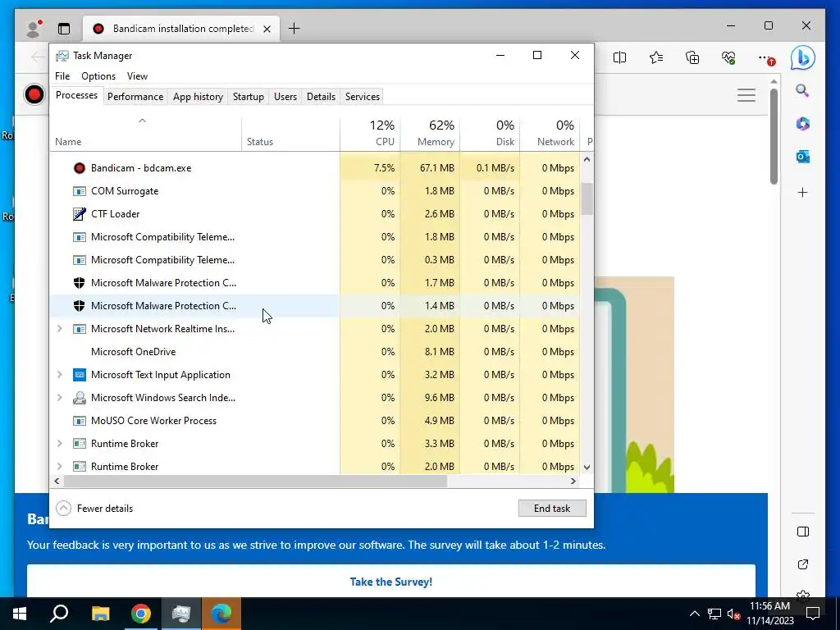The height and width of the screenshot is (630, 840).
Task: Open File Explorer from the taskbar
Action: pyautogui.click(x=100, y=614)
